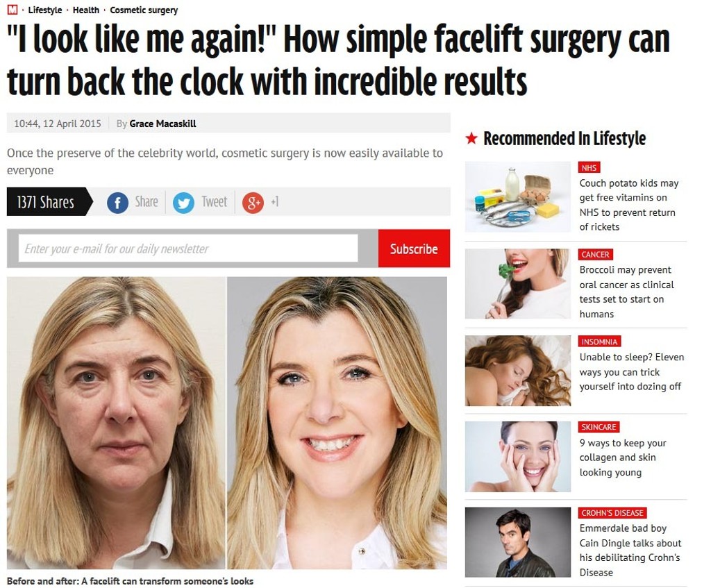The width and height of the screenshot is (711, 588).
Task: Click the Subscribe button
Action: [x=414, y=249]
